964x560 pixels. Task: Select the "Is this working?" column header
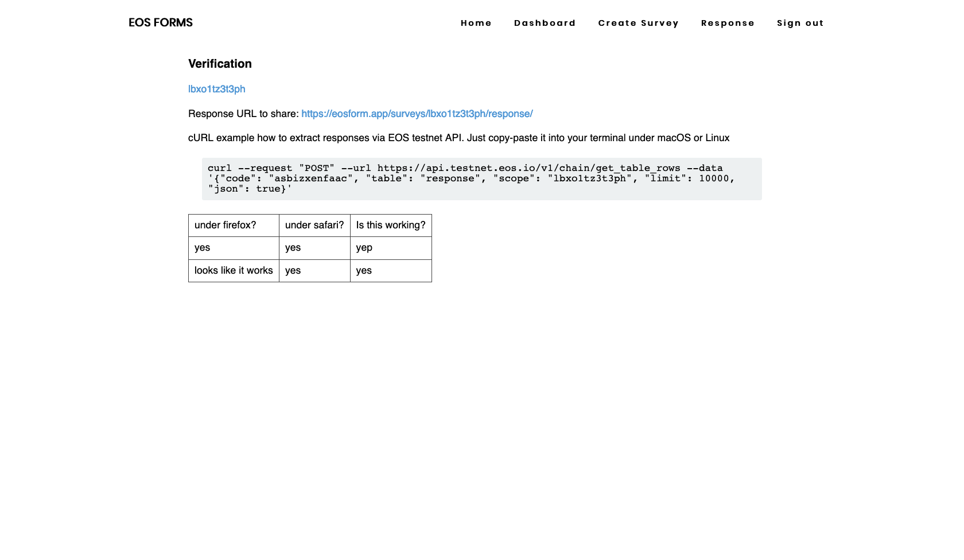[391, 225]
